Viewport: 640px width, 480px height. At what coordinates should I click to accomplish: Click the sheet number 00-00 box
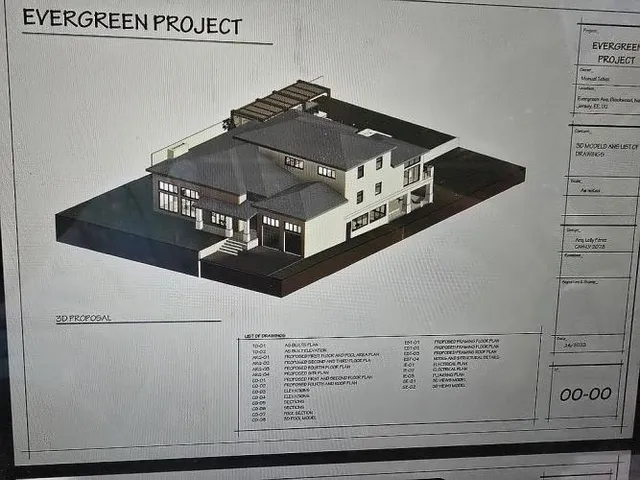point(585,395)
